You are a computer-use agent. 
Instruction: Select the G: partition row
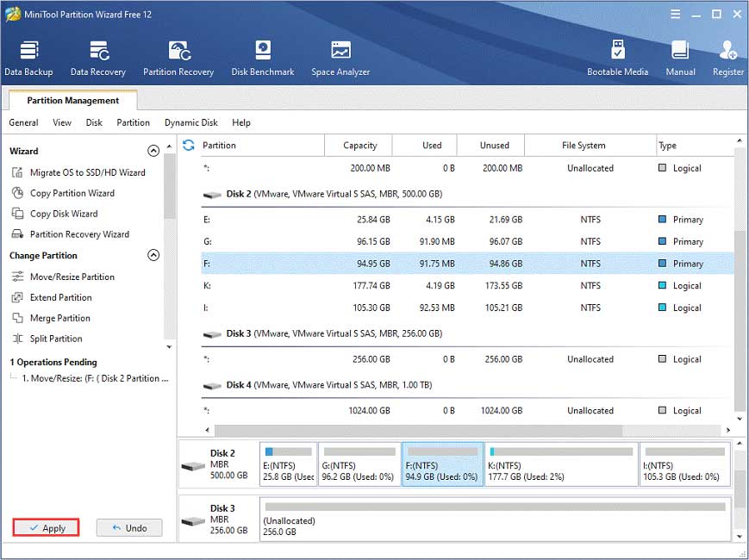coord(467,241)
